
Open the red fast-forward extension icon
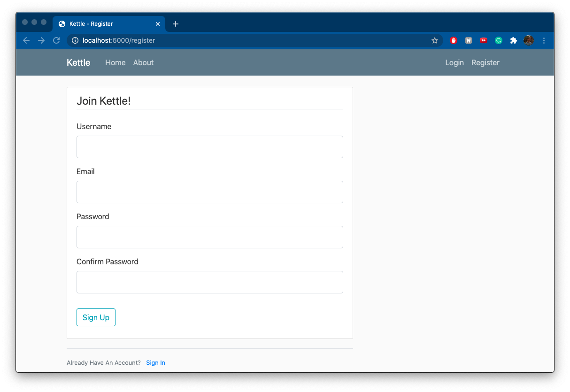(484, 40)
